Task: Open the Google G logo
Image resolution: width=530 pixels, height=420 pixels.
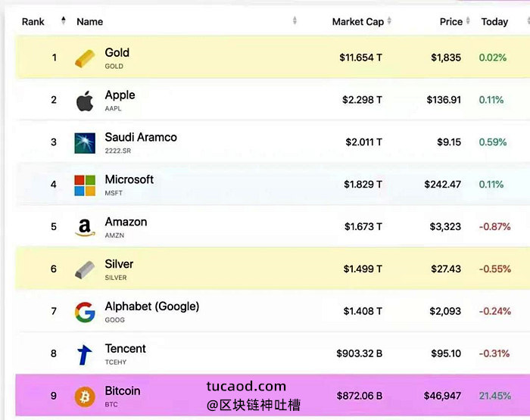Action: point(85,312)
